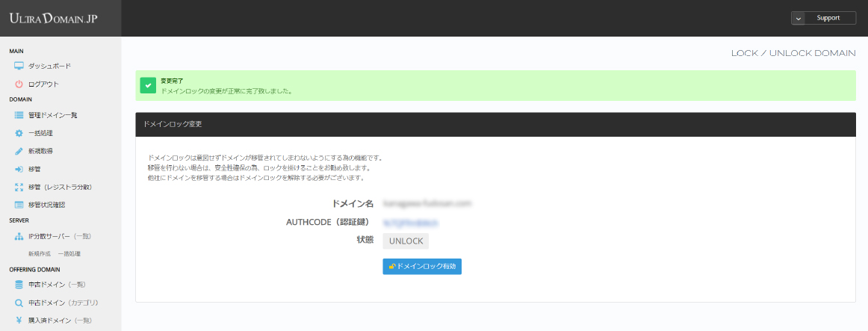868x331 pixels.
Task: Click the Support button label
Action: (828, 18)
